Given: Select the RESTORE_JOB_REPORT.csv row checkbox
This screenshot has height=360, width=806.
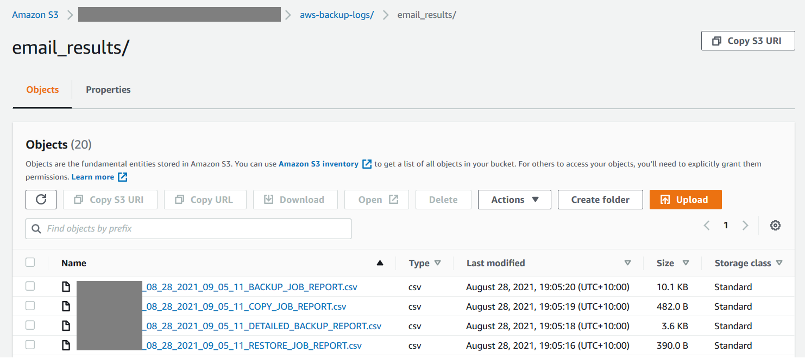Looking at the screenshot, I should click(30, 345).
